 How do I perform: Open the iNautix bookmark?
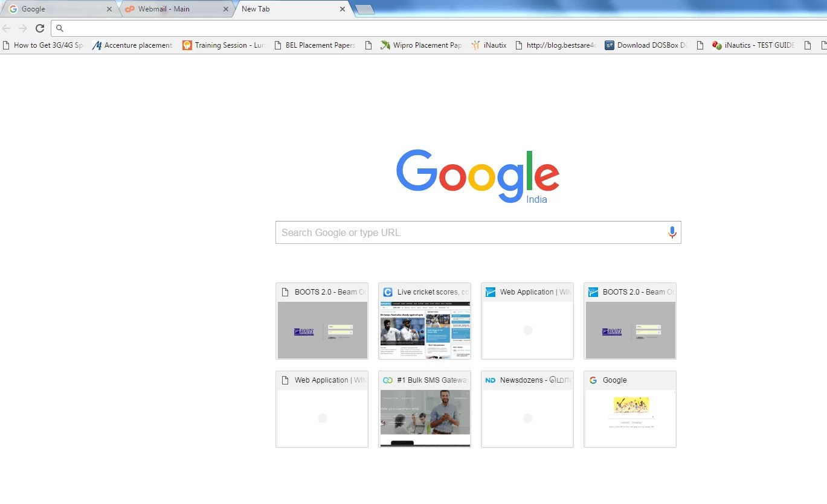click(x=489, y=45)
